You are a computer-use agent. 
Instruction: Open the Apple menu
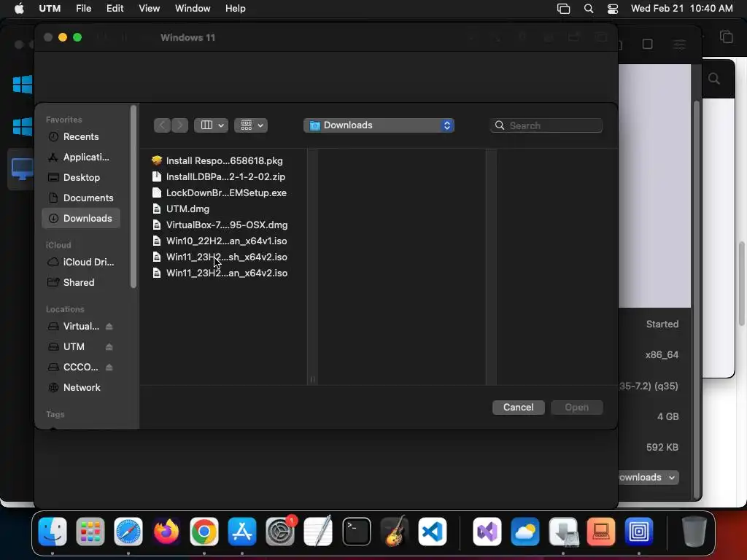point(19,9)
